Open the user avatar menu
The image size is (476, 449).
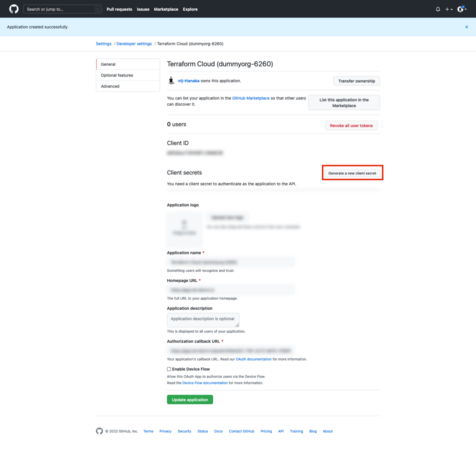point(462,9)
